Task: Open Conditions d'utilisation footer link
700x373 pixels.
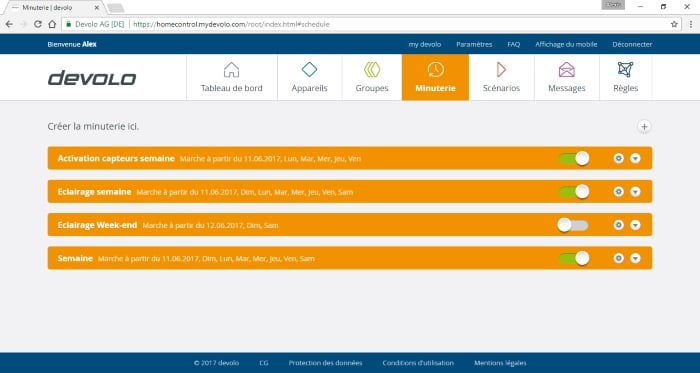Action: [418, 363]
